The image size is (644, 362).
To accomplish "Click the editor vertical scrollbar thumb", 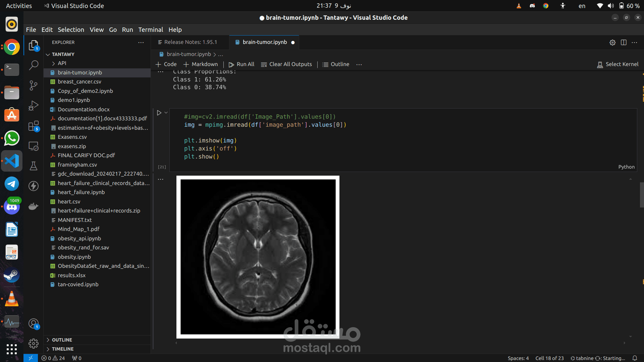I will pyautogui.click(x=641, y=194).
